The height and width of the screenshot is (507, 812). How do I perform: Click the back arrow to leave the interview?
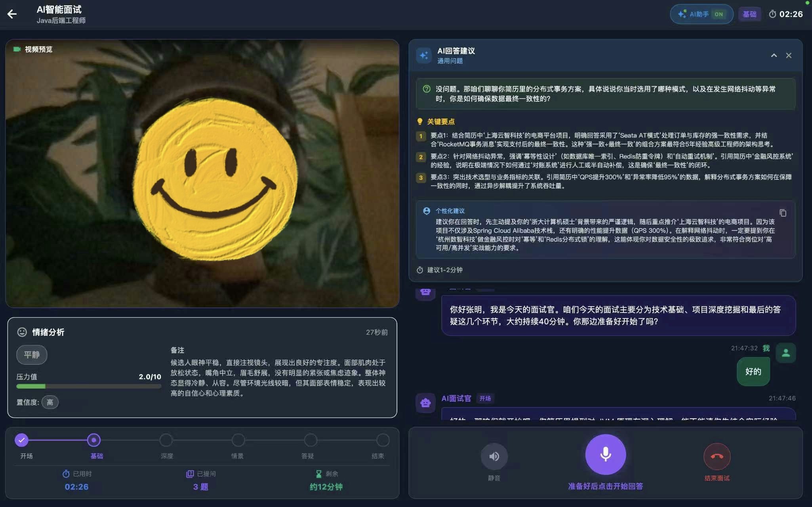pos(13,14)
